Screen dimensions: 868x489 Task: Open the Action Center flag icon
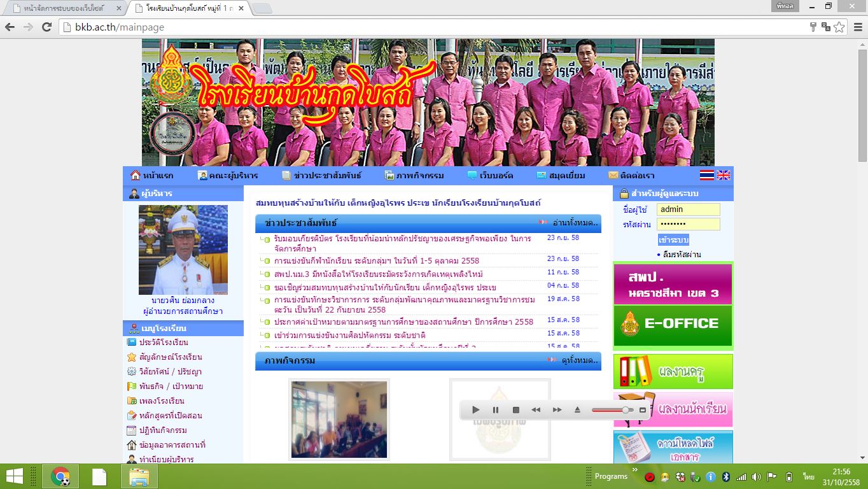click(772, 477)
